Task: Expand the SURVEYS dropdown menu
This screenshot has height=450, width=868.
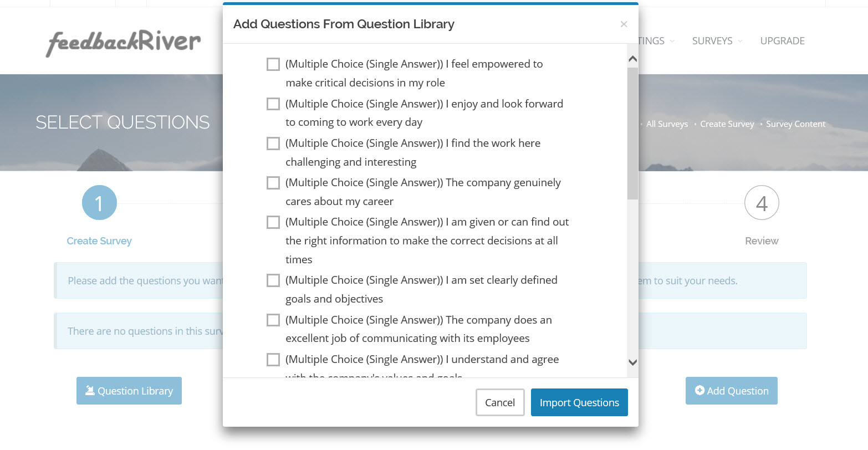Action: [717, 41]
